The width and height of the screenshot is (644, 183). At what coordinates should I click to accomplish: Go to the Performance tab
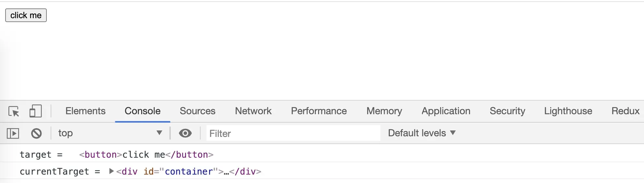319,111
